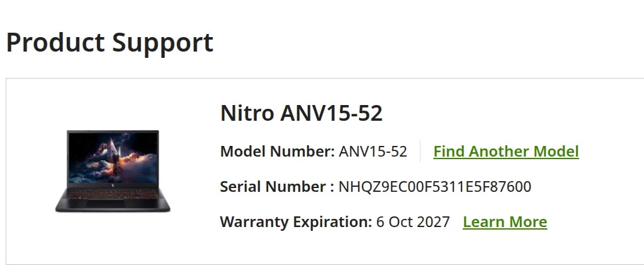Click the divider before Find Another Model
644x278 pixels.
pyautogui.click(x=420, y=152)
